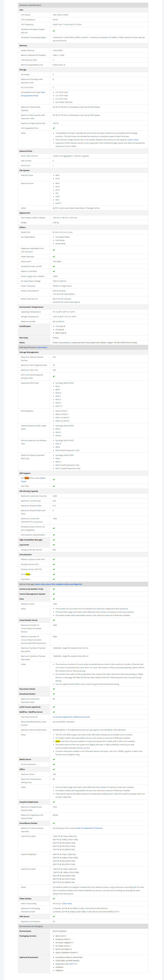The image size is (164, 980).
Task: Open the SSD cache White Paper link
Action: click(33, 480)
